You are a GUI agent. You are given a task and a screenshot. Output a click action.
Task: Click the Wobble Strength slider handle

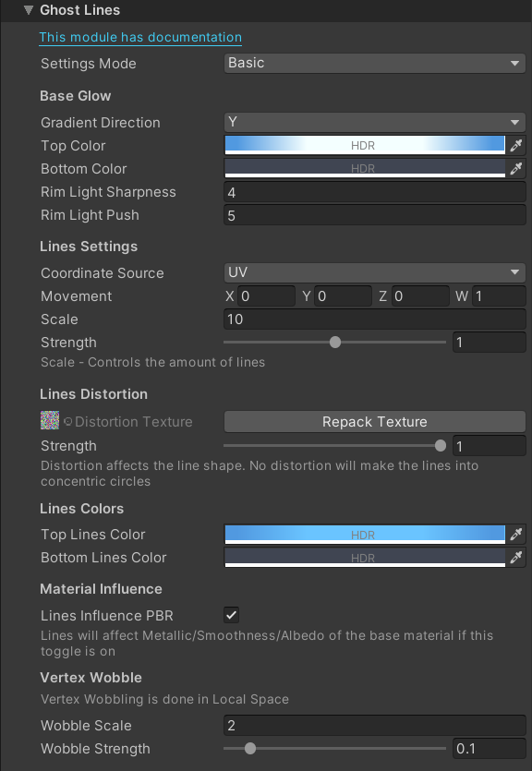coord(250,748)
